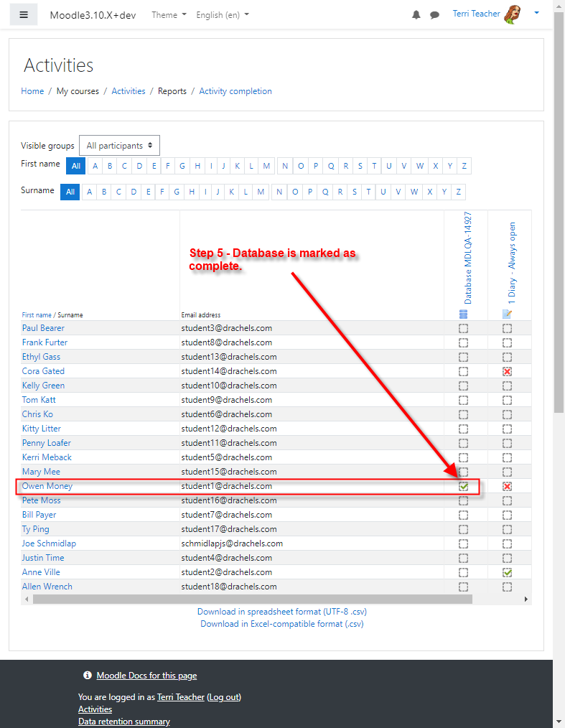Filter Surname by letter S

coord(355,192)
